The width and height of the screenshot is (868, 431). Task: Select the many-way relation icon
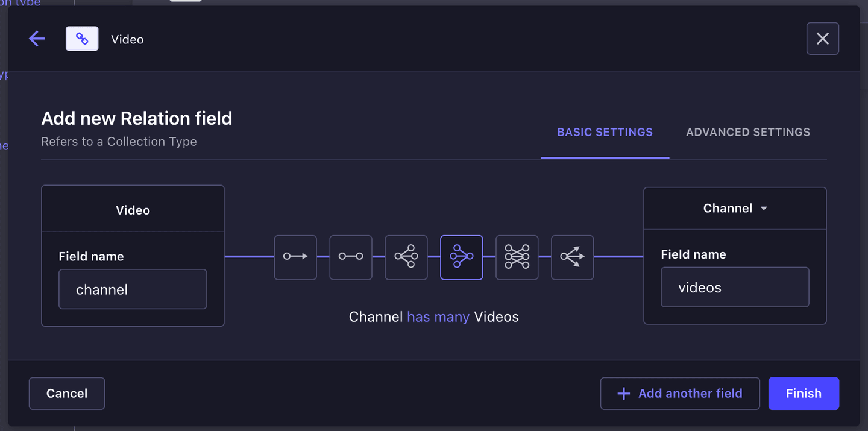572,257
